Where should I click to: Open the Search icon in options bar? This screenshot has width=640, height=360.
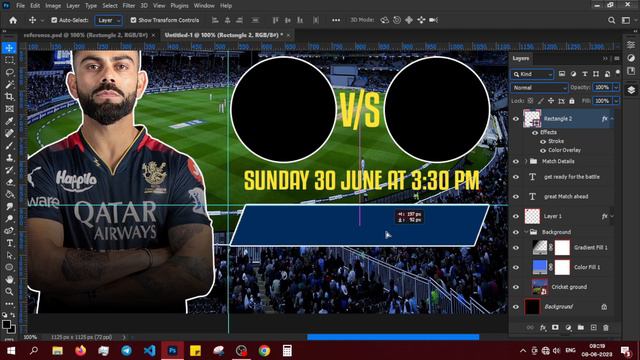click(x=611, y=20)
